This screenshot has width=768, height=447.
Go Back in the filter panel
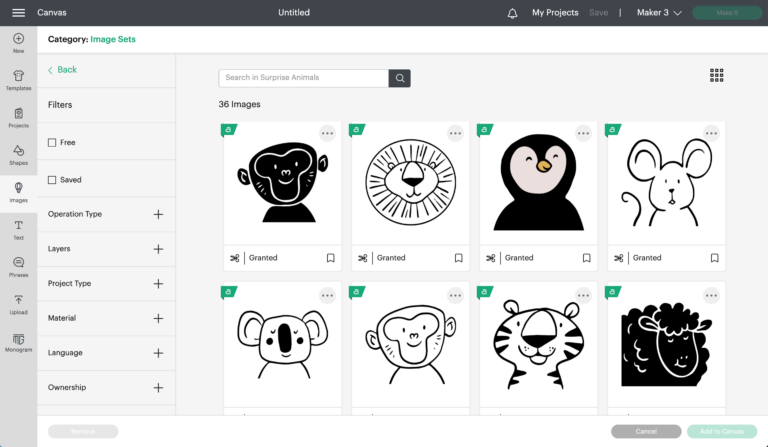point(62,70)
